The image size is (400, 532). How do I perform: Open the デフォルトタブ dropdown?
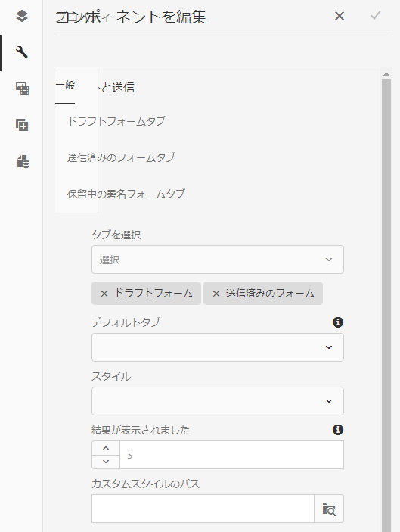(218, 347)
